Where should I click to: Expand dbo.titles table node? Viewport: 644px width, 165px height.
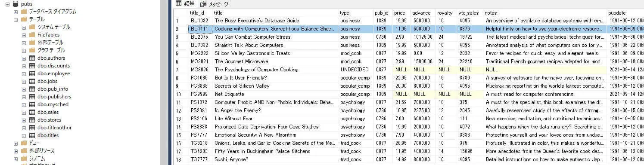24,135
